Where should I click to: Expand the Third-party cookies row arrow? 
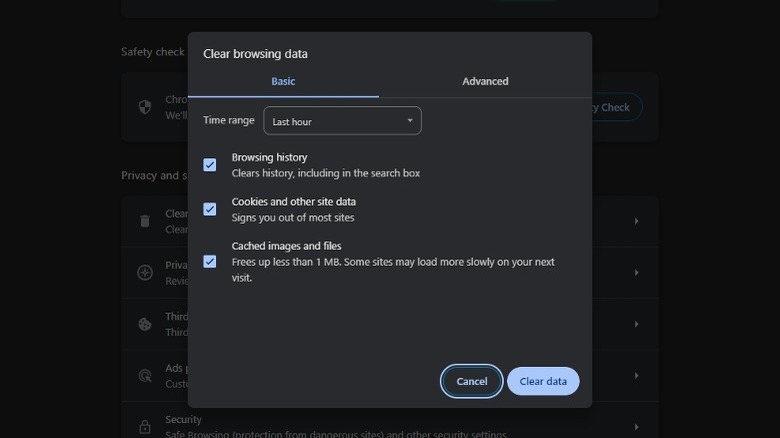coord(636,324)
